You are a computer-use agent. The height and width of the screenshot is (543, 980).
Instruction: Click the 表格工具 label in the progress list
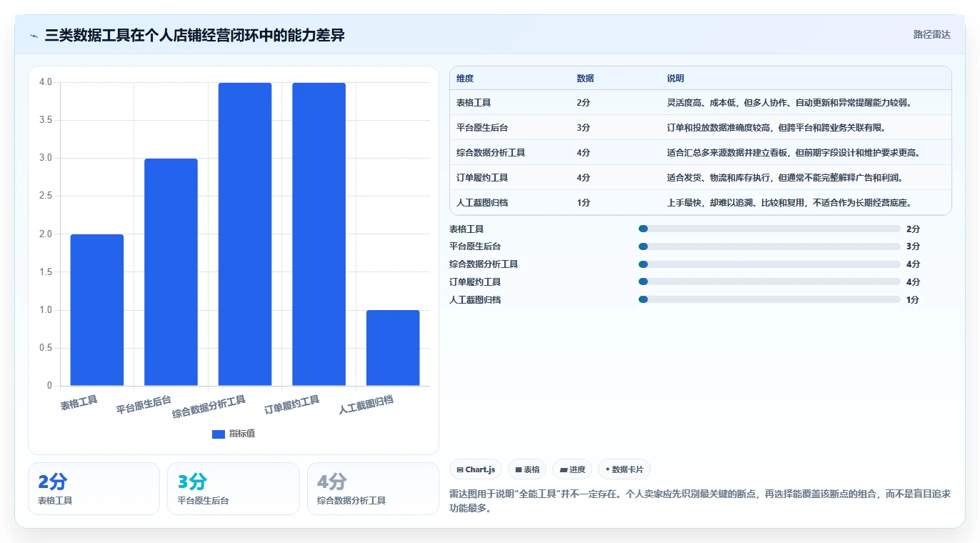pos(466,229)
